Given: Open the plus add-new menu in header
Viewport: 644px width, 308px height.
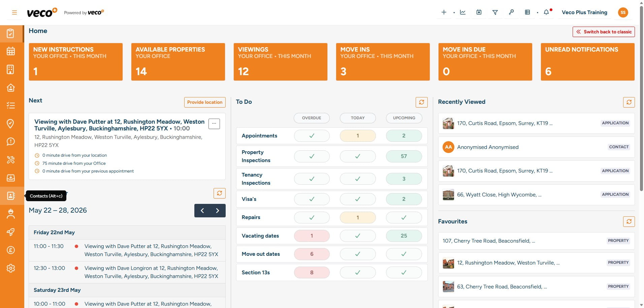Looking at the screenshot, I should pos(444,12).
